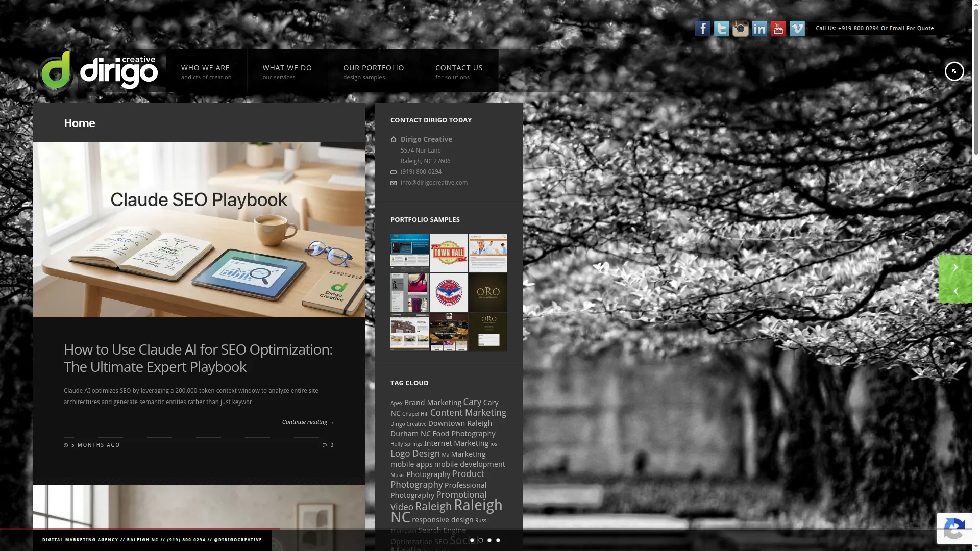
Task: Click the 5 Months Ago post date
Action: click(x=95, y=445)
